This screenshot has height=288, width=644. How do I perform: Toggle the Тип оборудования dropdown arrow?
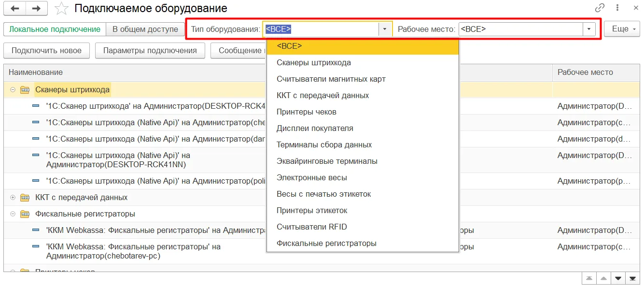coord(385,29)
